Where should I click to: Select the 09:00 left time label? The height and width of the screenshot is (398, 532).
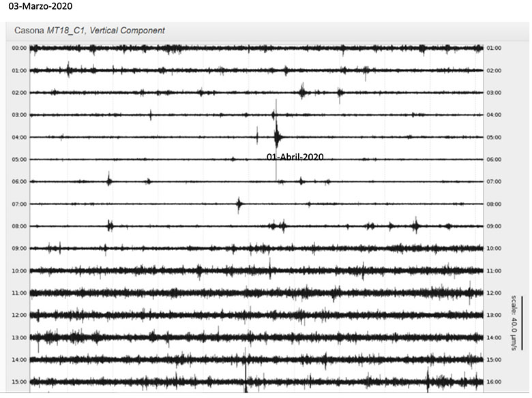pos(19,248)
